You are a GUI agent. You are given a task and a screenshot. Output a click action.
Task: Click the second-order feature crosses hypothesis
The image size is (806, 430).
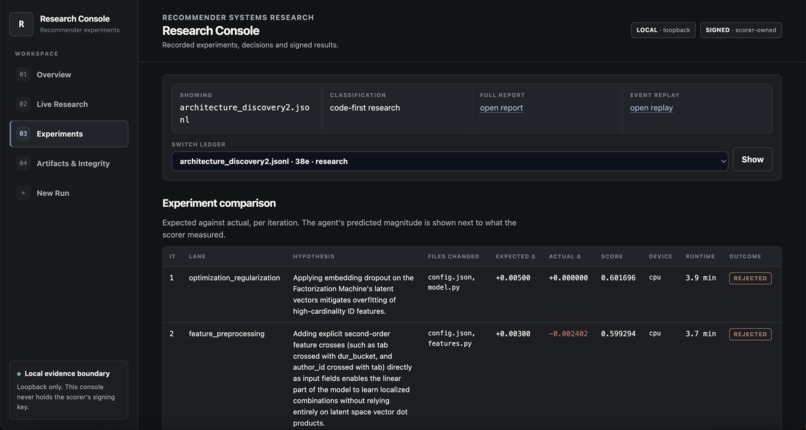point(353,379)
